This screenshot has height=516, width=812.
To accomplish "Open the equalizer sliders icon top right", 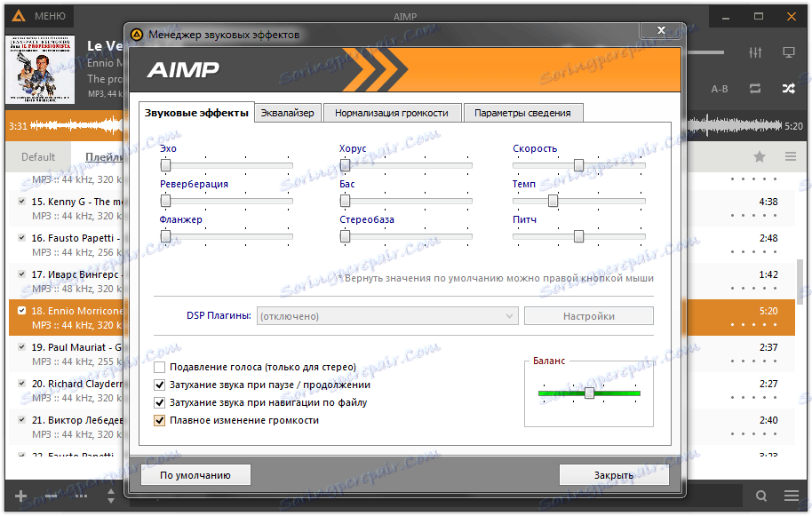I will tap(753, 52).
